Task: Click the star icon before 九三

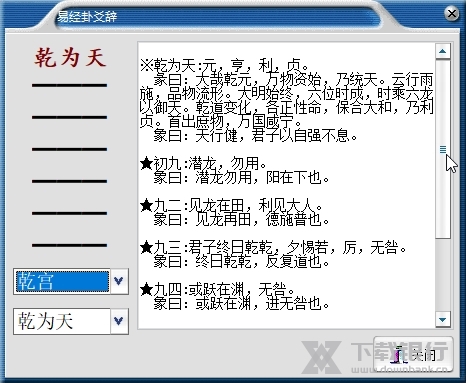Action: click(146, 247)
